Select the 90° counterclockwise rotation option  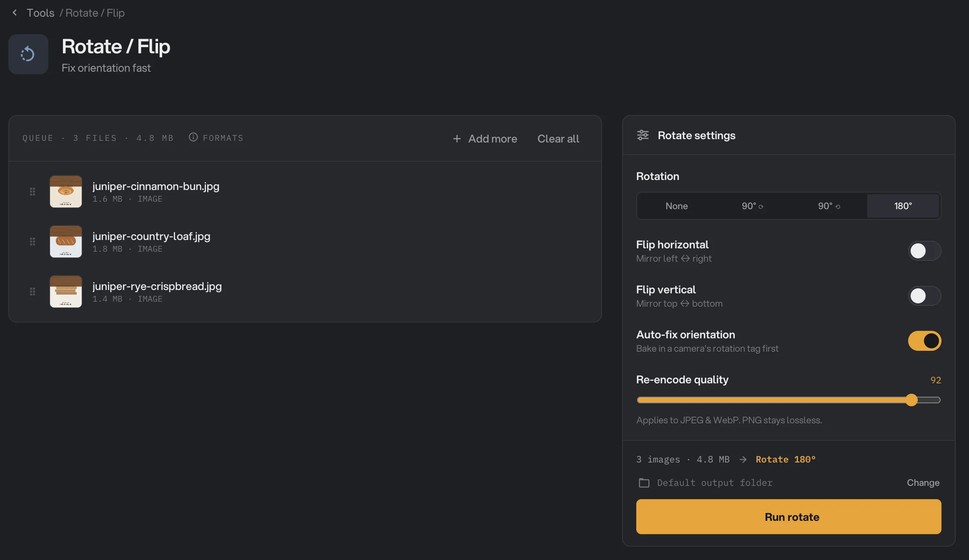(x=829, y=206)
